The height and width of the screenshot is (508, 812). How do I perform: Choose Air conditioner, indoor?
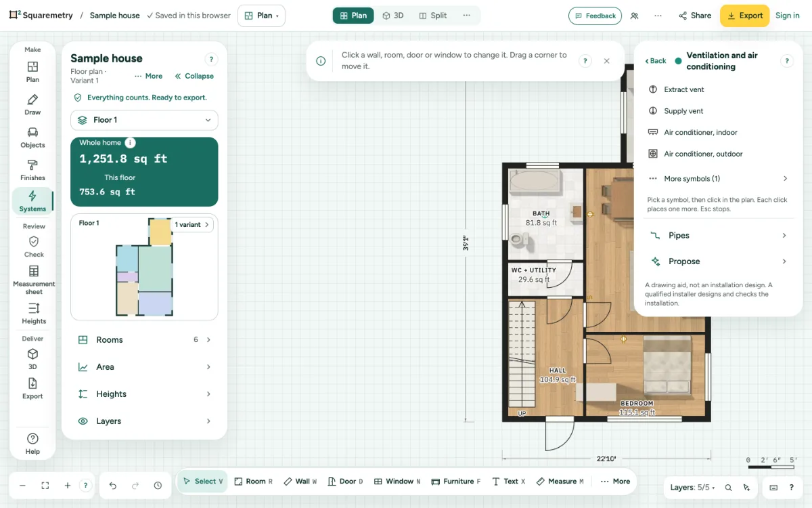(x=718, y=133)
